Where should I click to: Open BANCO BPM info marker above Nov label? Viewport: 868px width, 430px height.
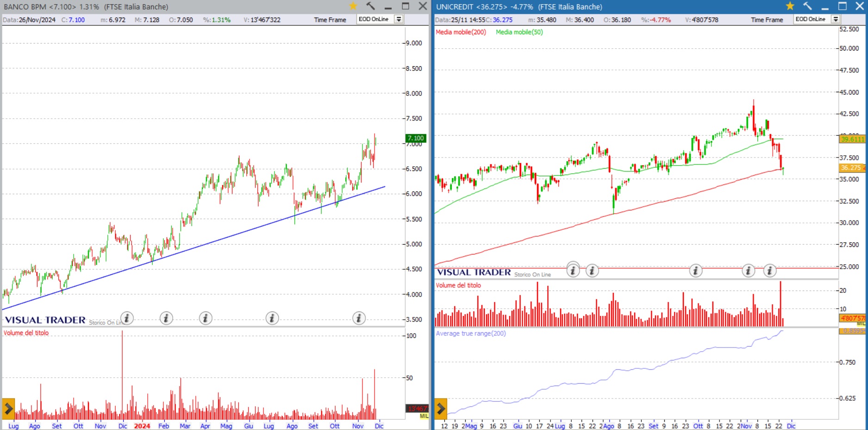point(359,318)
